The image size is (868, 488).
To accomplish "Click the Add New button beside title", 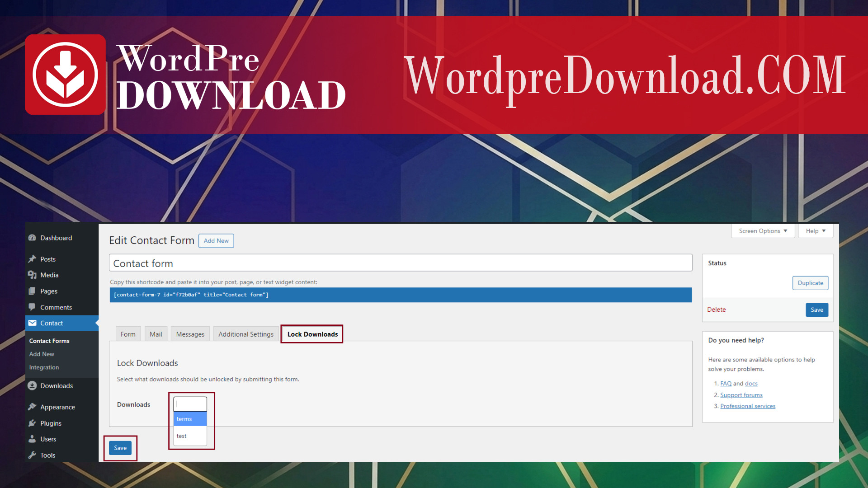I will 216,241.
